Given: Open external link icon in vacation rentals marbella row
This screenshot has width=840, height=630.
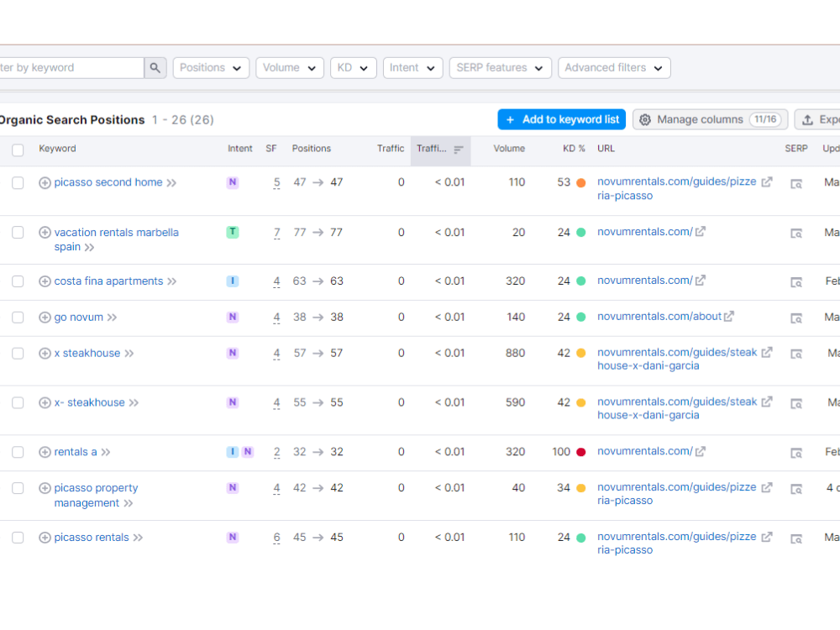Looking at the screenshot, I should 701,232.
